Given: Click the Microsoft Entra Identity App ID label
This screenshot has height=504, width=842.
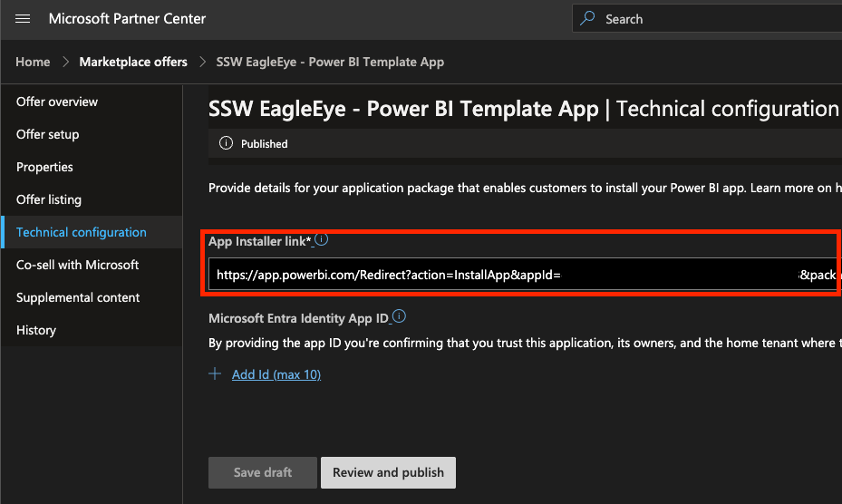Looking at the screenshot, I should coord(298,318).
